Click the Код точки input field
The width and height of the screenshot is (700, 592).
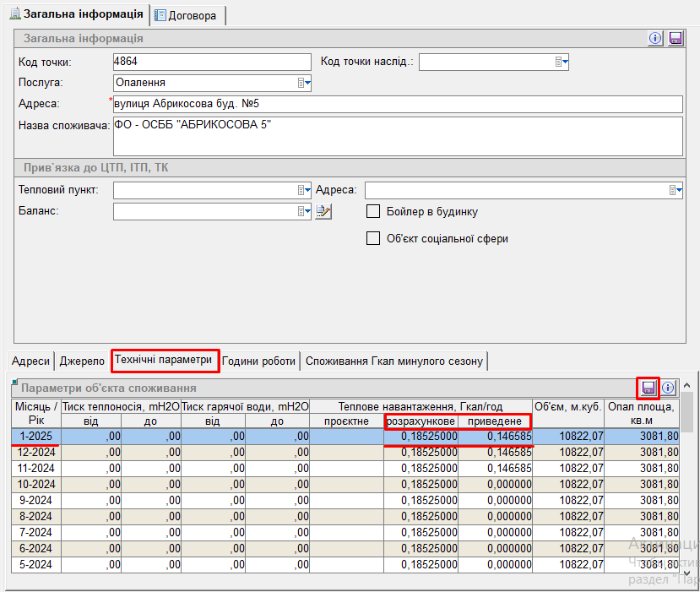click(212, 62)
